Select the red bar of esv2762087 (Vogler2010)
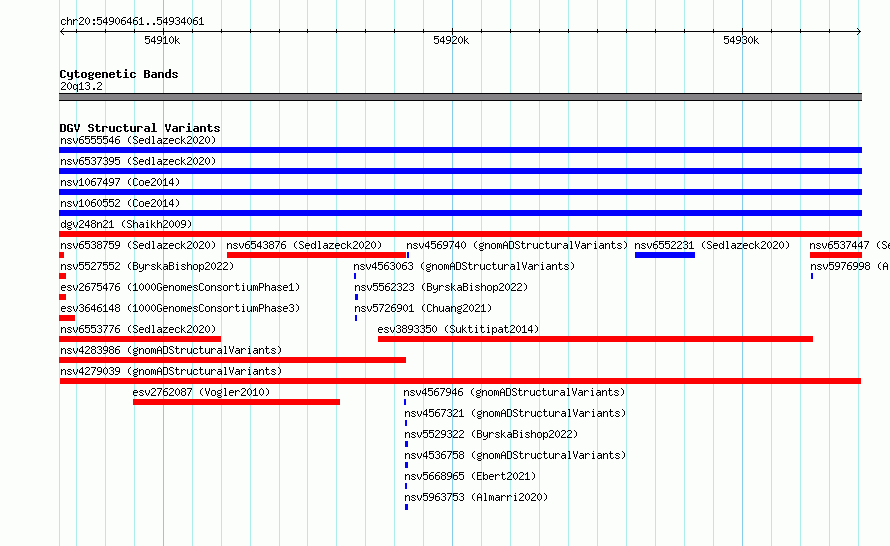The image size is (890, 546). click(236, 402)
